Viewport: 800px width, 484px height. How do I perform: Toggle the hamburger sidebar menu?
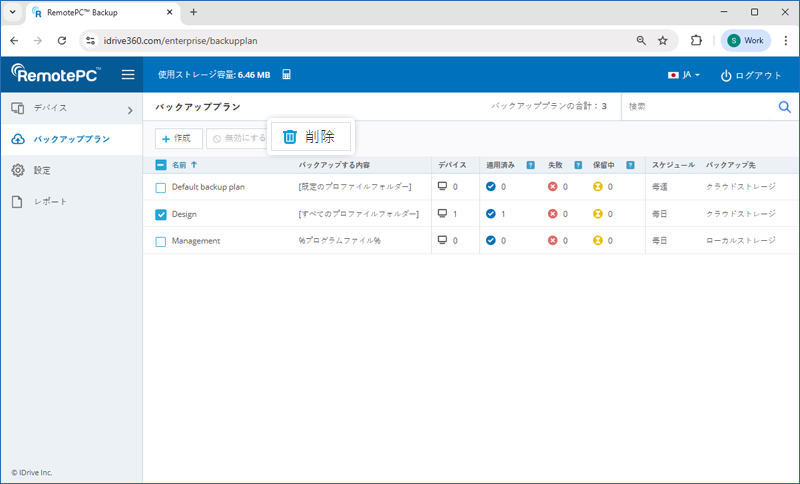click(128, 75)
